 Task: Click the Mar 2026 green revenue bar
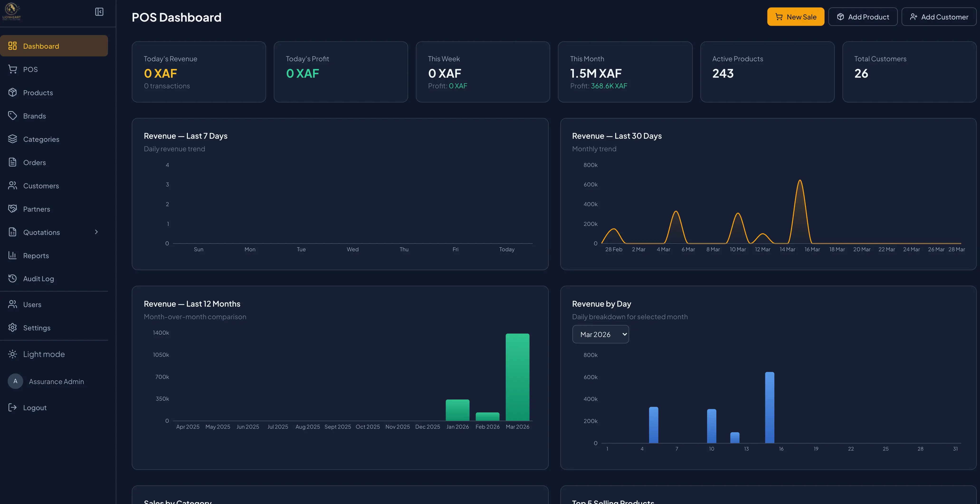click(517, 377)
